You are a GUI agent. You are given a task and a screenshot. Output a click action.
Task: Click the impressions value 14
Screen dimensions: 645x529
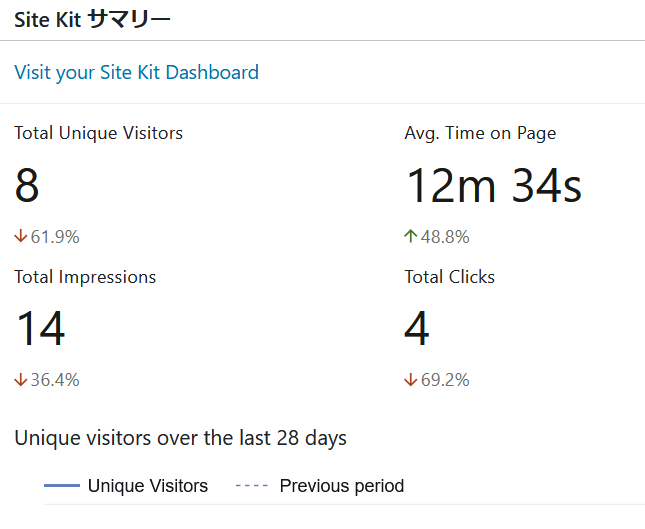click(x=40, y=329)
